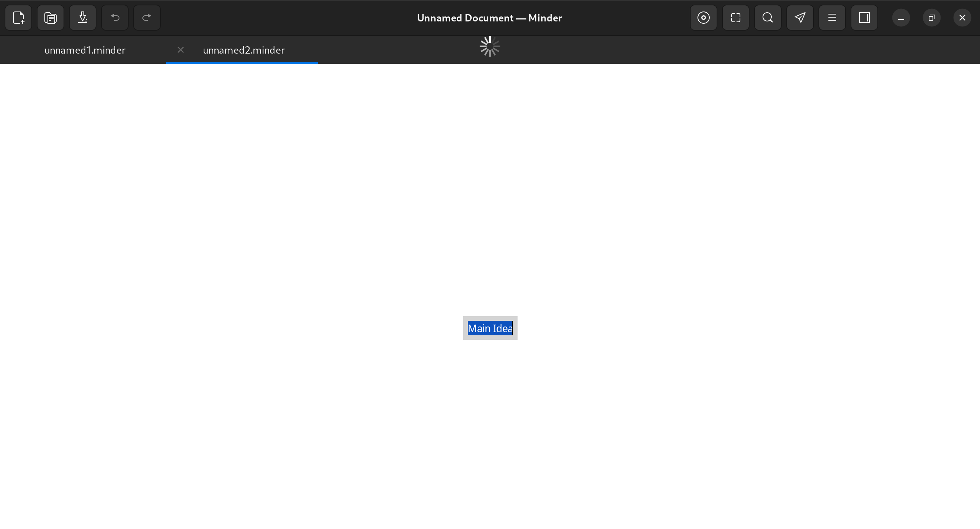Open the share or send dialog
This screenshot has width=980, height=529.
tap(799, 18)
